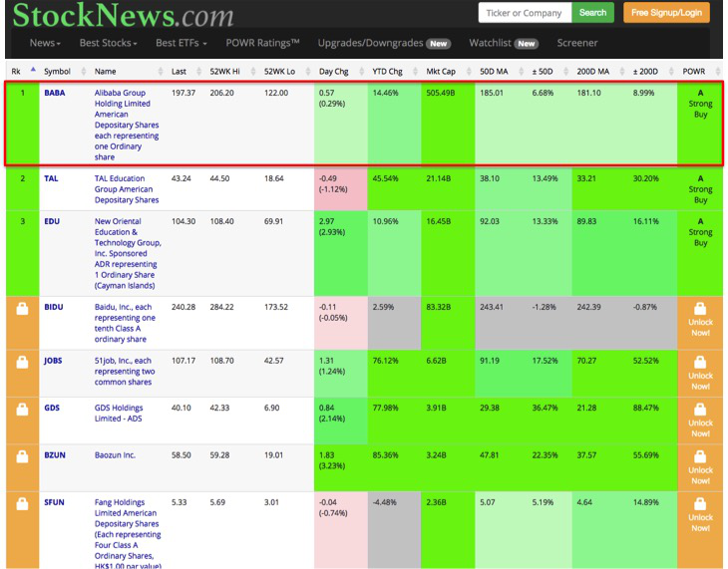The image size is (728, 569).
Task: Click the lock icon in SFUN's rank cell
Action: tap(22, 504)
